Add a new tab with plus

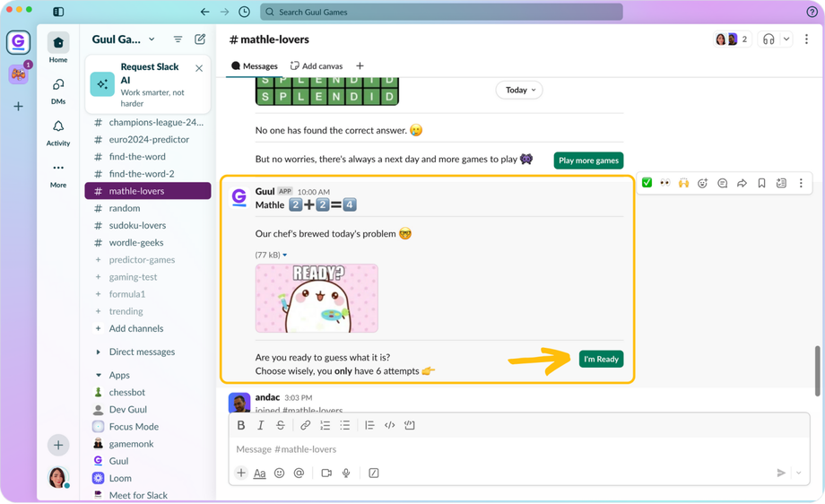pos(360,65)
